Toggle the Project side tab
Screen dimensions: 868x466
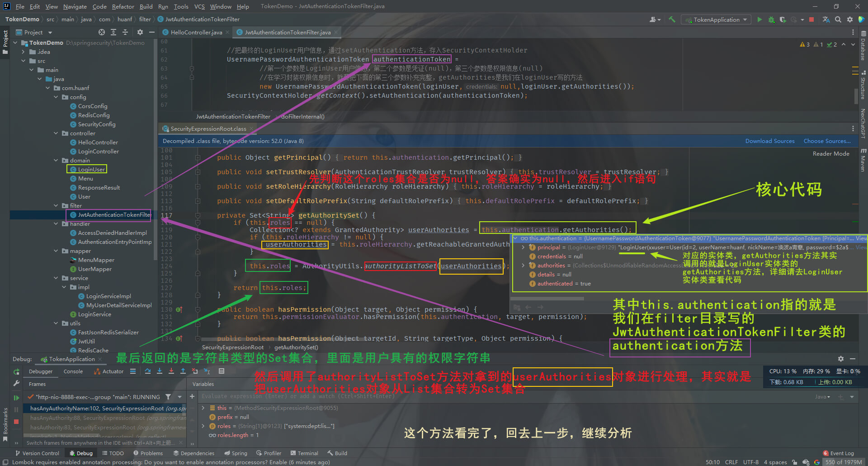[x=5, y=42]
